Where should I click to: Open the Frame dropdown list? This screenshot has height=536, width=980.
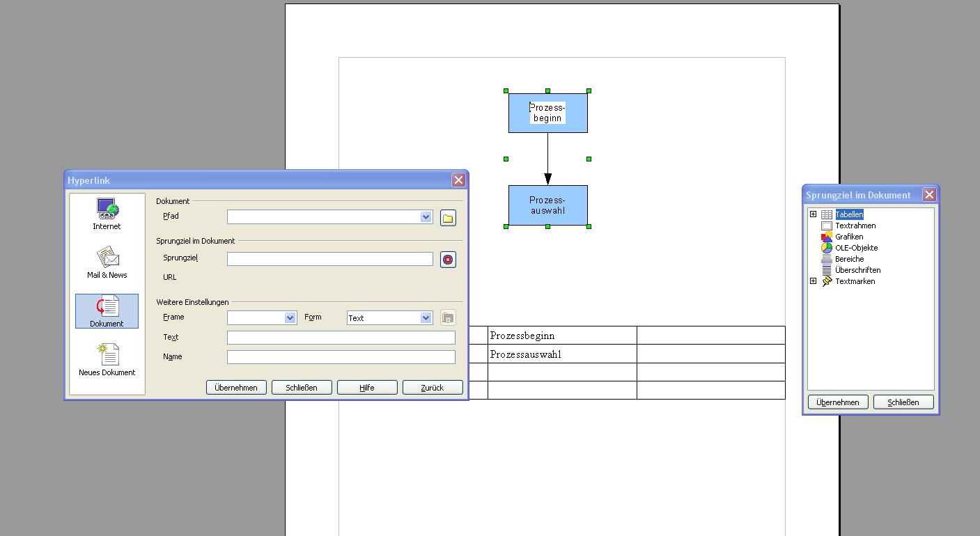tap(290, 318)
